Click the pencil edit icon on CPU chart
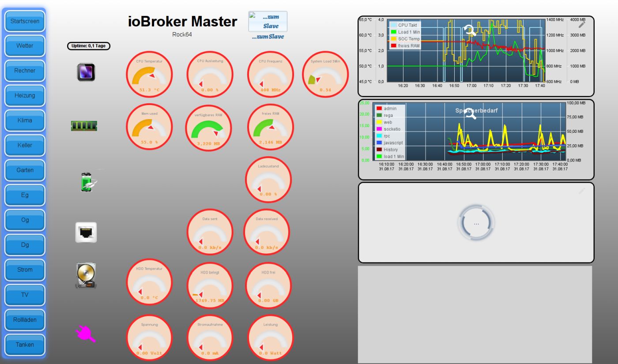 (582, 25)
